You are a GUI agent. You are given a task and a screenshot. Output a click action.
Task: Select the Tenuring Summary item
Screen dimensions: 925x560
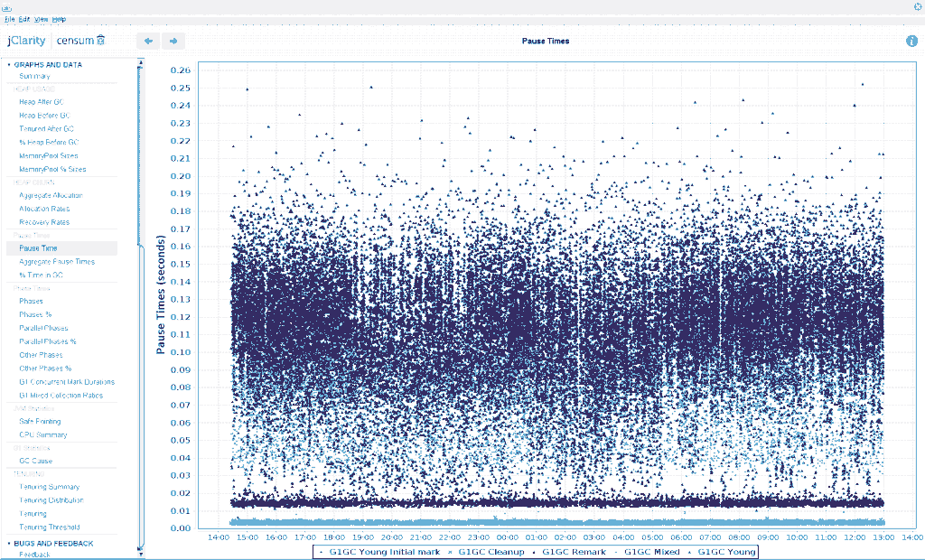49,487
